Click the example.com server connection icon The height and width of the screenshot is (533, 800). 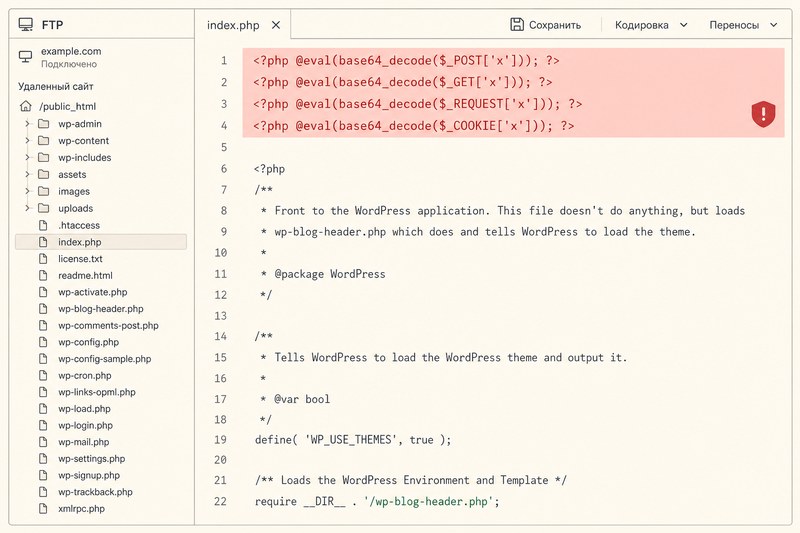[26, 57]
